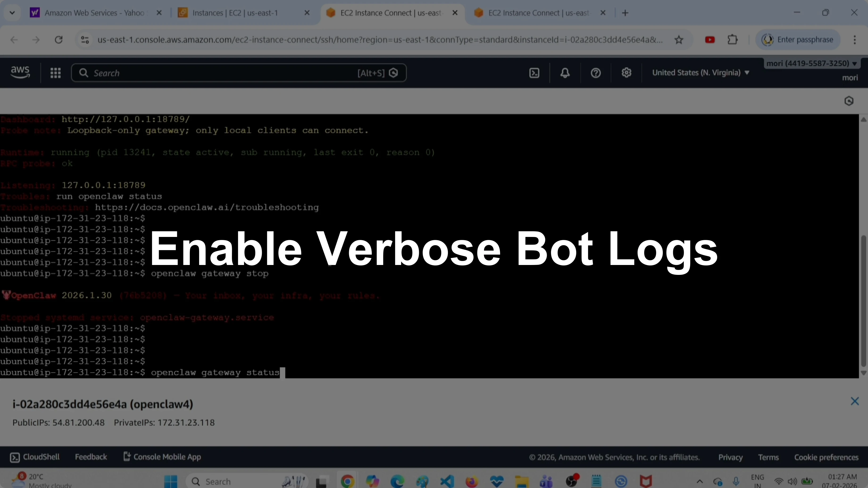
Task: Open CloudShell terminal icon next to notifications
Action: 534,73
